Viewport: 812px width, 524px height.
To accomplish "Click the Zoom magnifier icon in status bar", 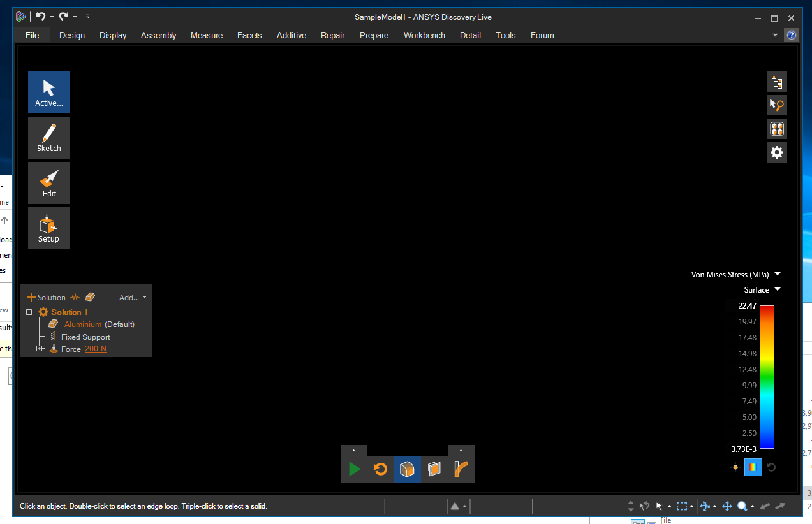I will 742,506.
